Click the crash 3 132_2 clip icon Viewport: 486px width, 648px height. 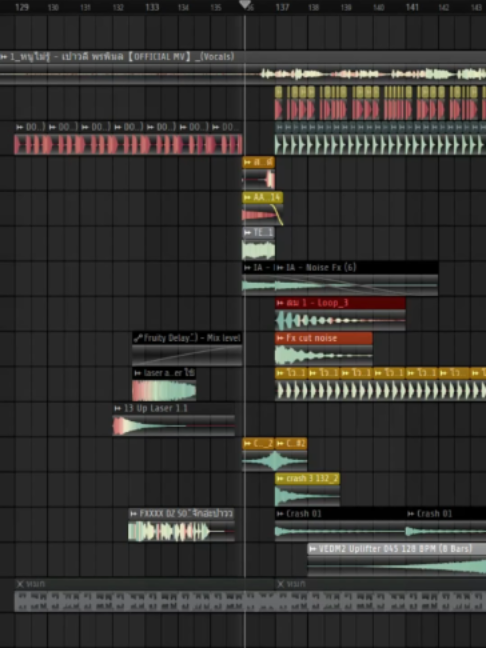tap(280, 479)
